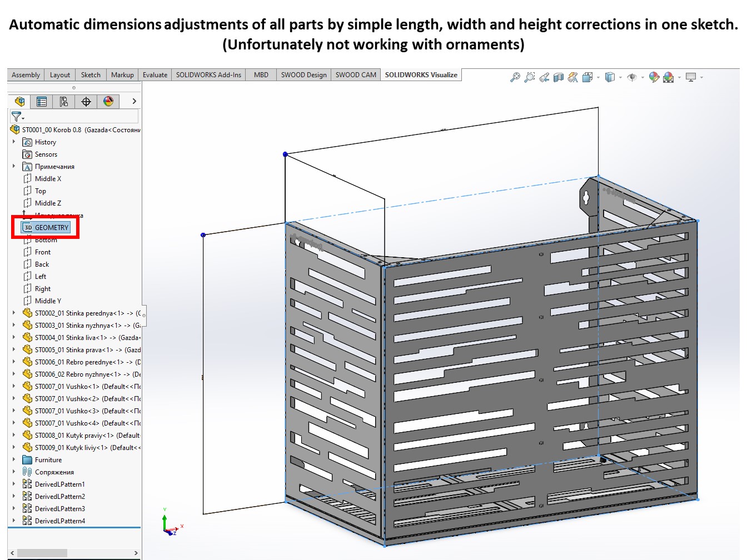Open the SWOOD CAM tab
747x560 pixels.
356,75
